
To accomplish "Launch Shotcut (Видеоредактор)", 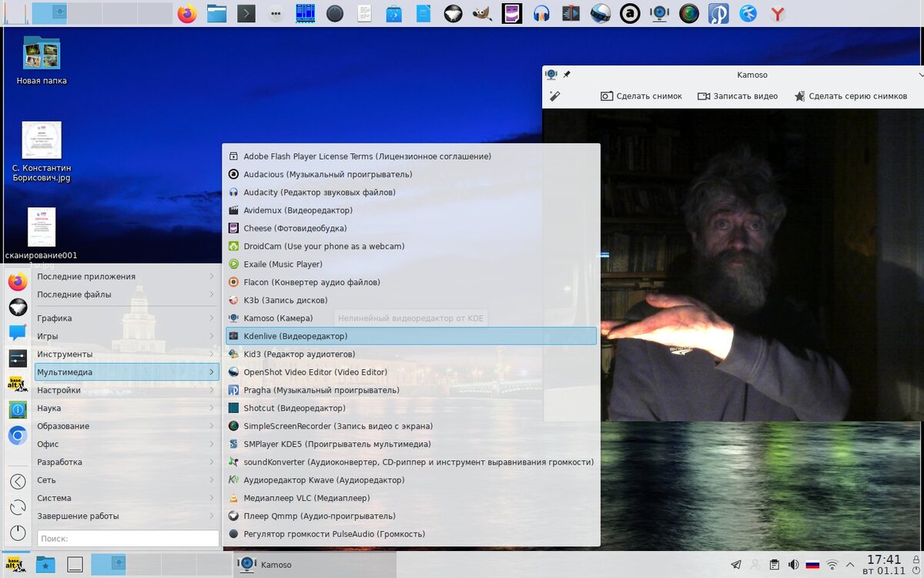I will pyautogui.click(x=411, y=408).
